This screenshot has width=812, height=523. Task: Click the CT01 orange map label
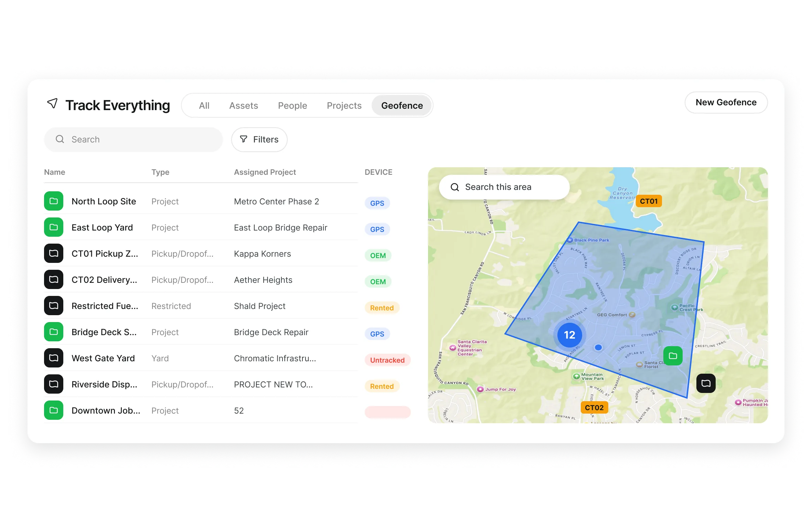coord(649,201)
